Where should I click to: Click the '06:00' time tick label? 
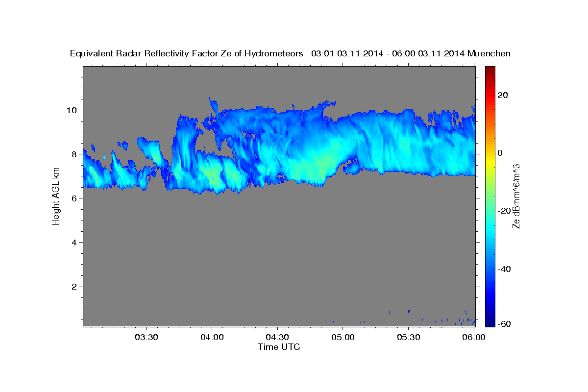pyautogui.click(x=474, y=337)
